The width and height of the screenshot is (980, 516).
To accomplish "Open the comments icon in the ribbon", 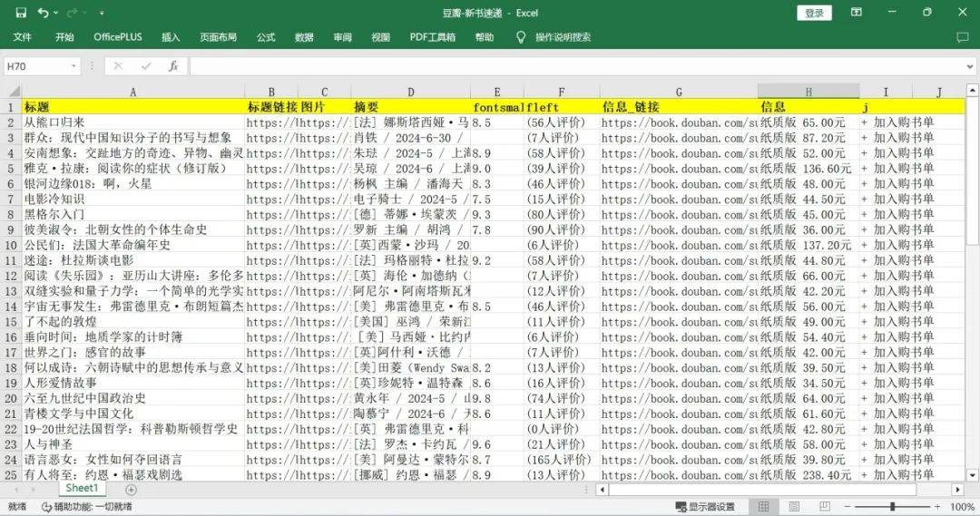I will (963, 37).
